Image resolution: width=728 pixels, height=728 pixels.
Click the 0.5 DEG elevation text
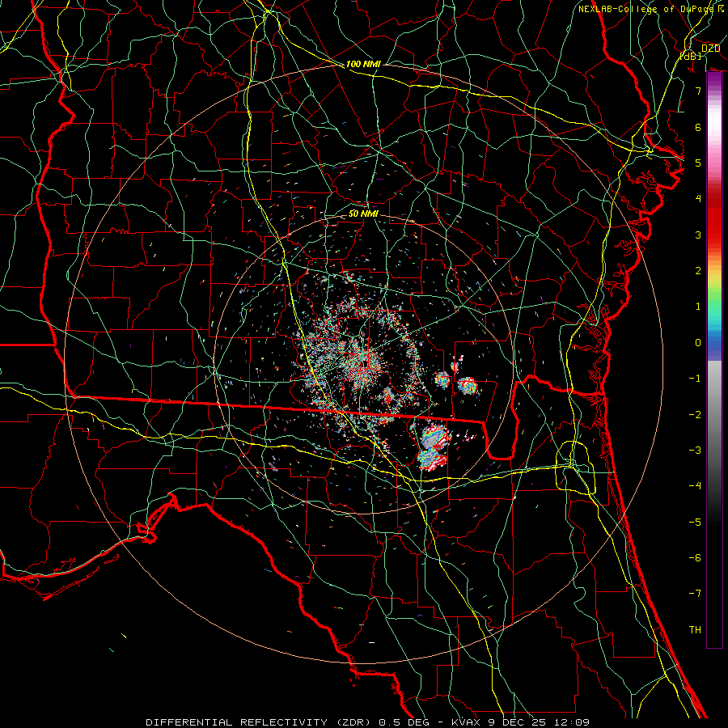(x=404, y=722)
